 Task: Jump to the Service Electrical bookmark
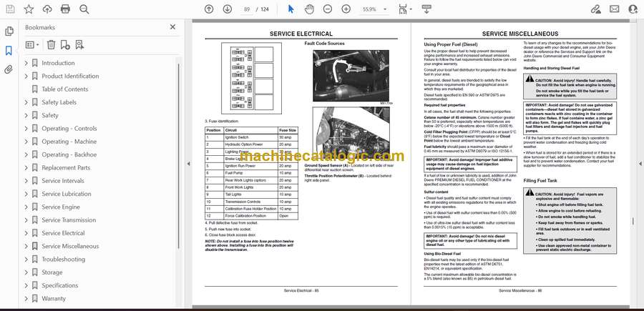click(63, 233)
